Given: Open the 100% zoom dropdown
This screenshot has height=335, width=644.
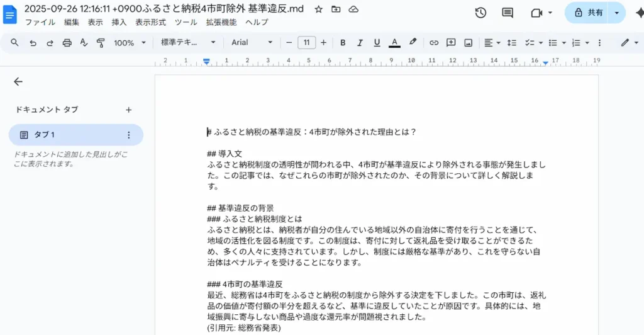Looking at the screenshot, I should [x=130, y=43].
